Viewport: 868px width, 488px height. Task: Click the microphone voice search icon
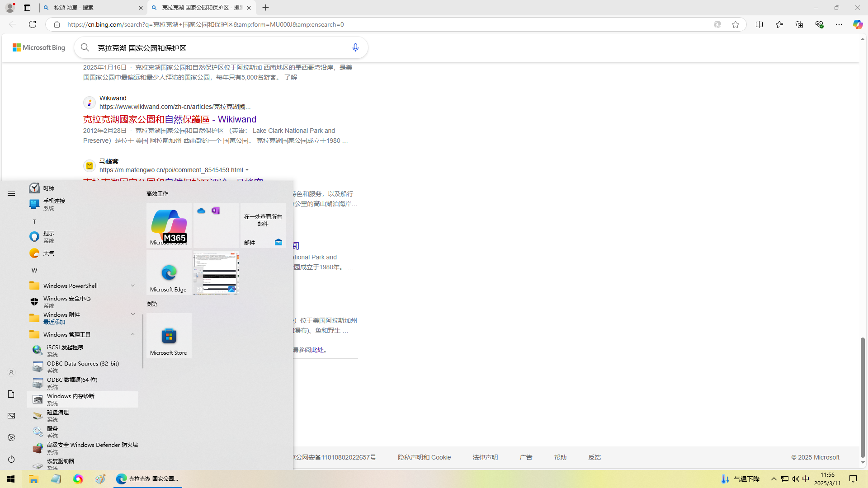point(355,47)
